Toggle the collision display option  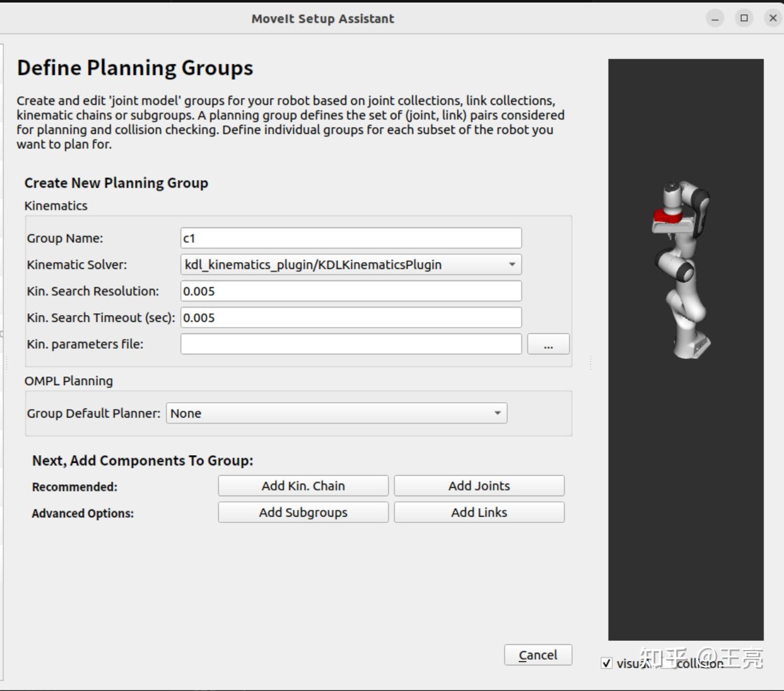pyautogui.click(x=700, y=664)
